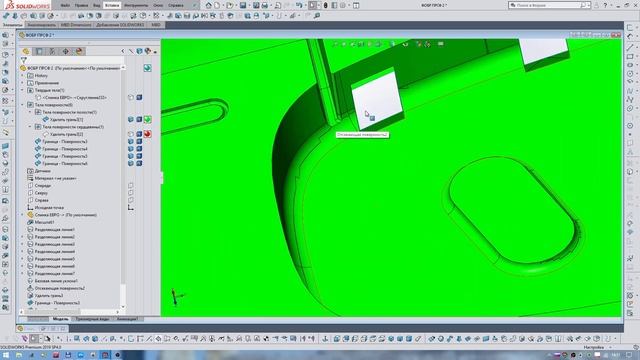Open the DisplayManager tab icon
The height and width of the screenshot is (360, 640).
coord(79,51)
